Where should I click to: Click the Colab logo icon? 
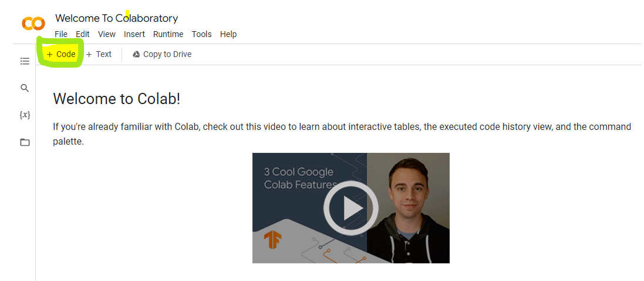[33, 24]
